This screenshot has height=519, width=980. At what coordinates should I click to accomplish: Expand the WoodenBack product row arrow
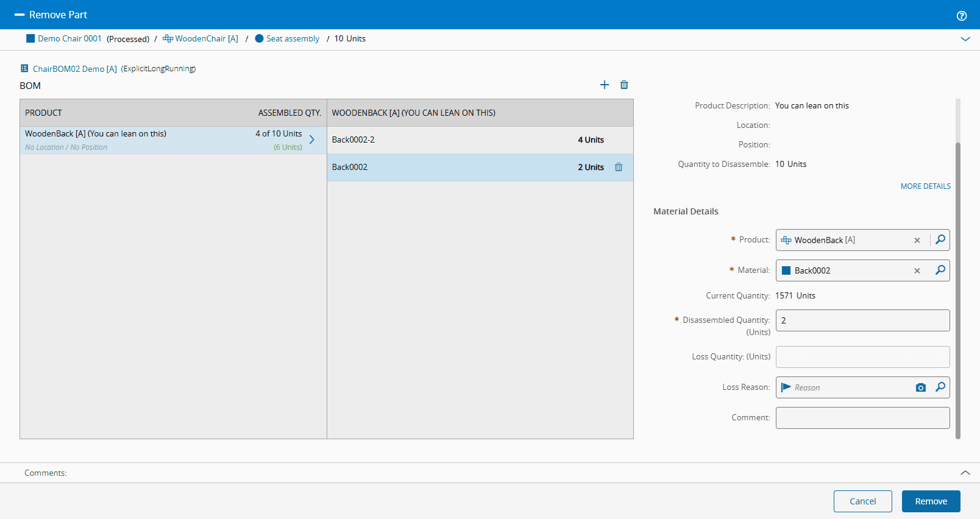(x=312, y=139)
